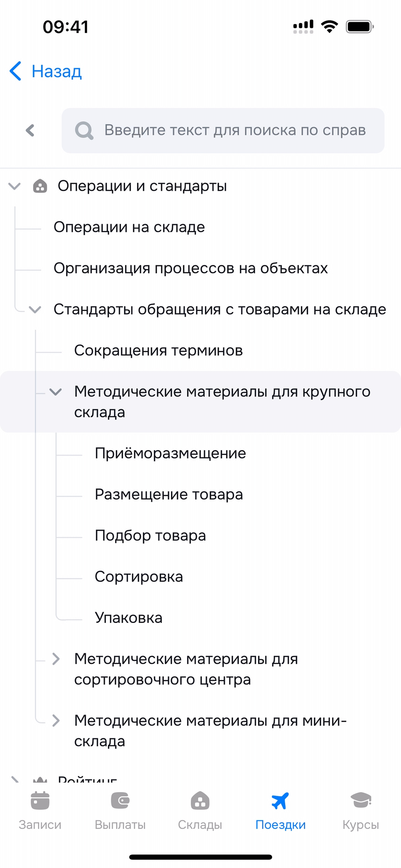Click the warehouse icon beside Операции и стандарты
401x868 pixels.
[40, 186]
